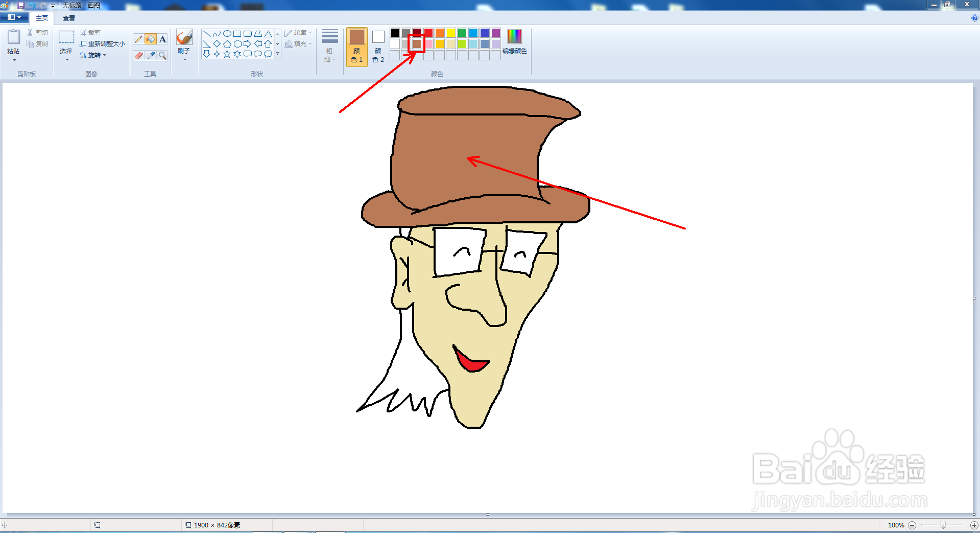Pick the Curve shape
Screen dimensions: 980x533
pyautogui.click(x=217, y=34)
